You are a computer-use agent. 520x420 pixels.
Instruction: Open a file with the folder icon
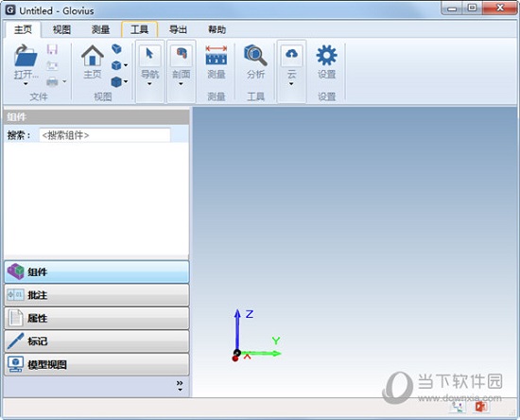[26, 56]
